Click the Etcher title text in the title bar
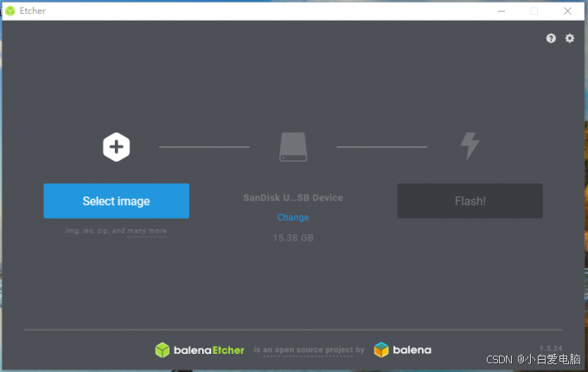 [33, 11]
